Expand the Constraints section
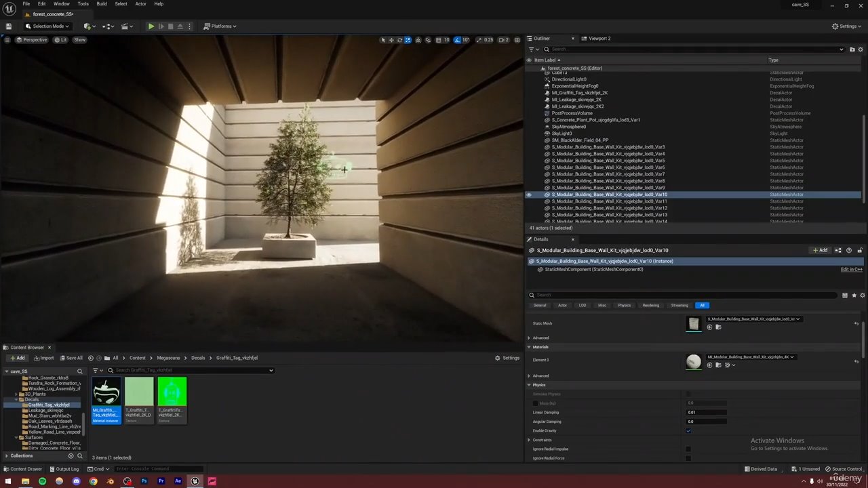Screen dimensions: 868x488 click(x=529, y=441)
